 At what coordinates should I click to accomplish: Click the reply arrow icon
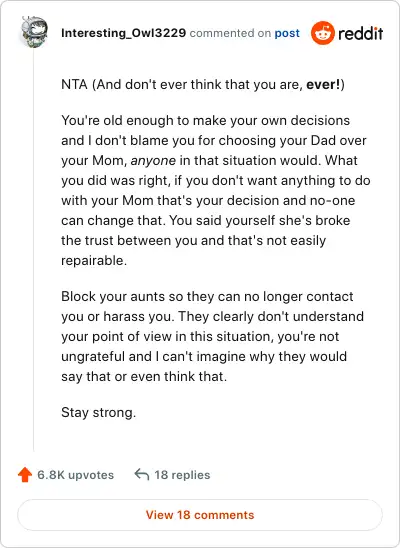[141, 475]
